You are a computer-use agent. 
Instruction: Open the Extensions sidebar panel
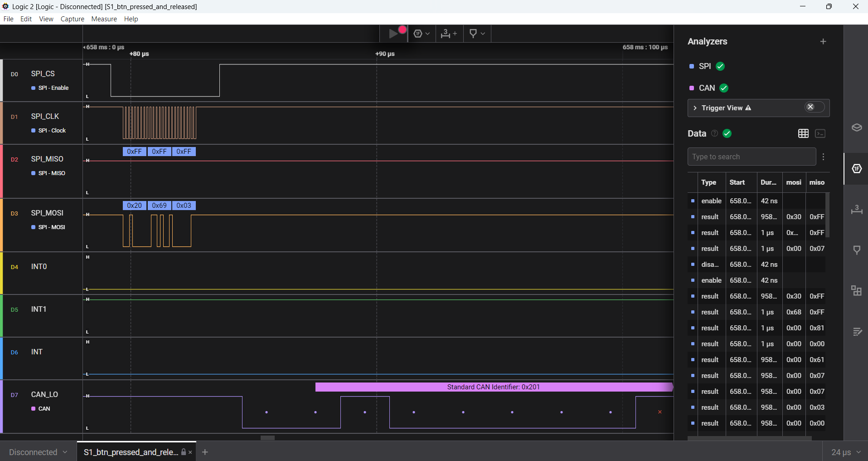(856, 291)
